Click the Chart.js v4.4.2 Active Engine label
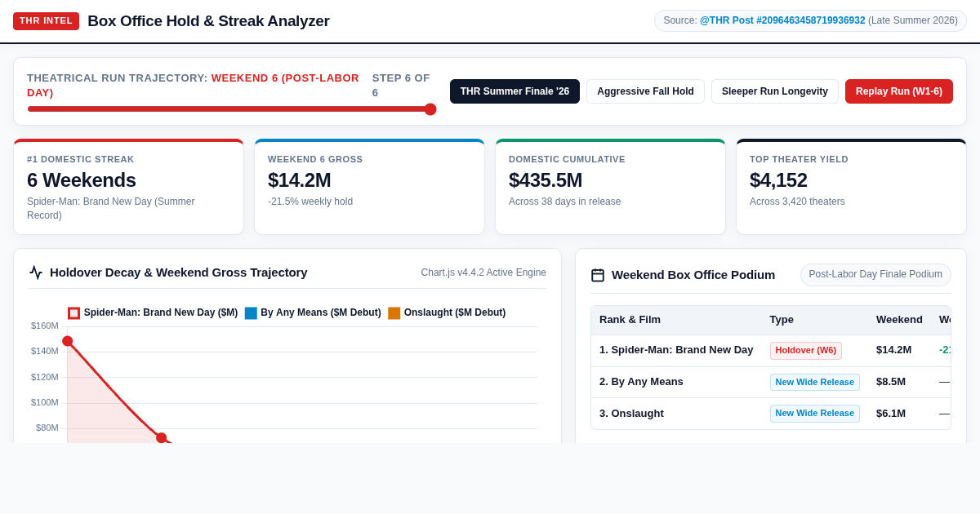Screen dimensions: 980x514 [x=483, y=273]
